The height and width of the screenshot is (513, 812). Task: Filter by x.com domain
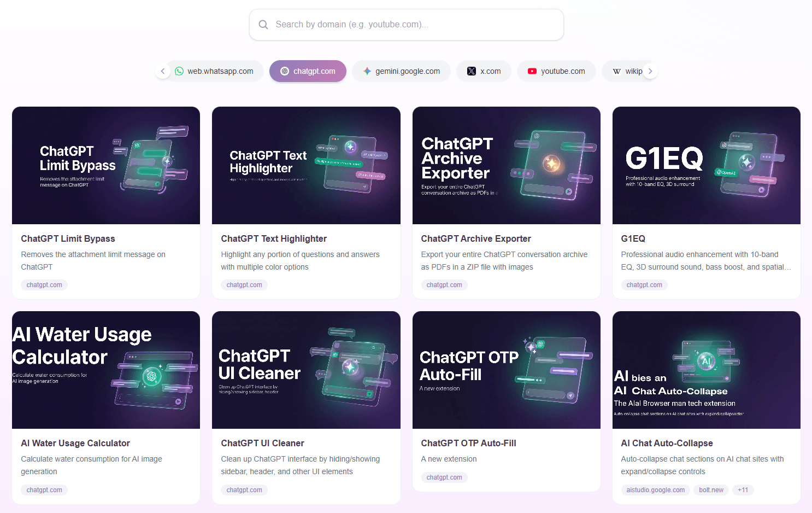[x=484, y=71]
